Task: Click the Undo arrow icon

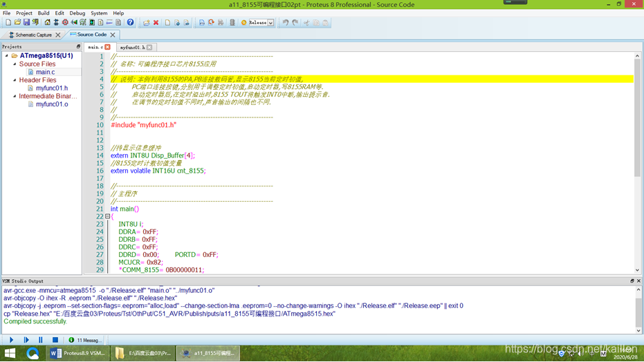Action: click(x=286, y=23)
